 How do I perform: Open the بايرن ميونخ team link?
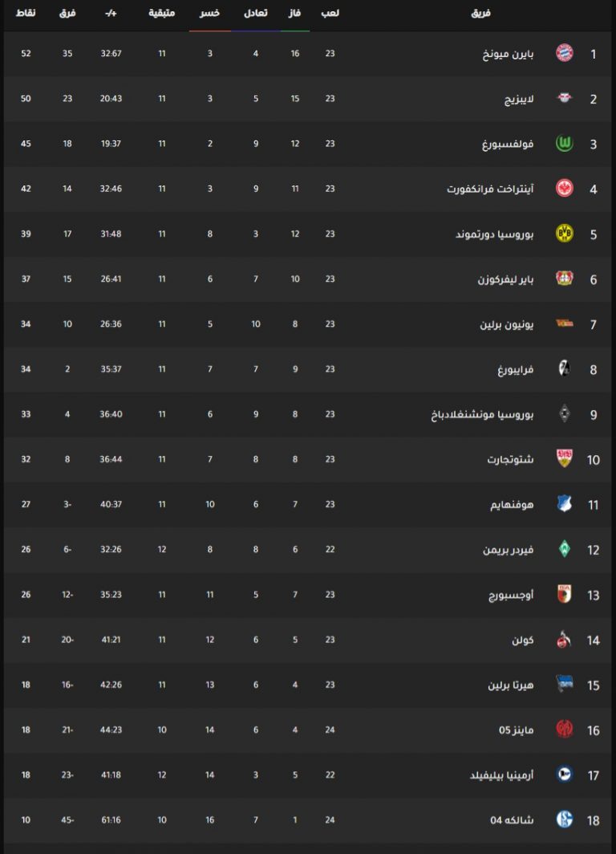(x=508, y=54)
